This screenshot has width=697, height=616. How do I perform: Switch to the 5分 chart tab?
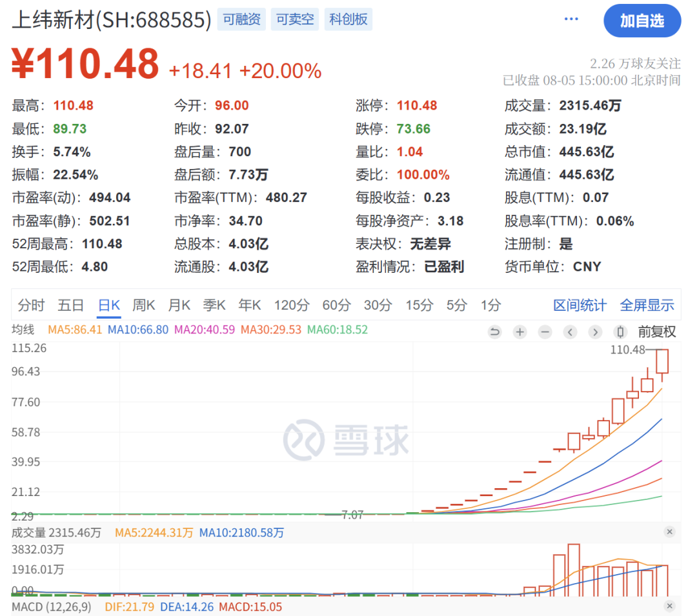click(x=456, y=306)
